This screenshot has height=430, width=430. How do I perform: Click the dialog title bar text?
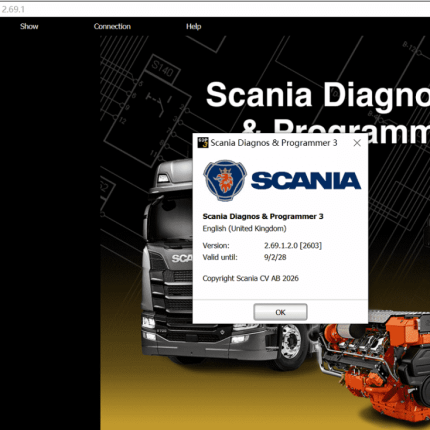(x=274, y=143)
